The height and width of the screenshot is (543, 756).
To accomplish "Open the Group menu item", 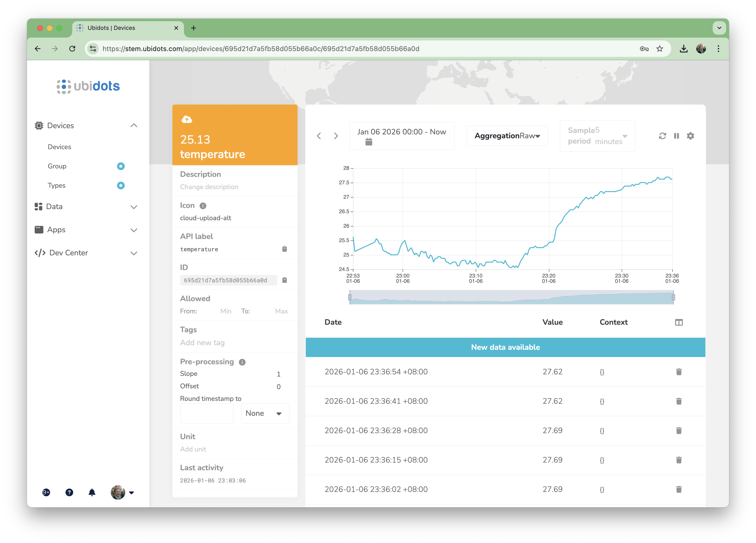I will pos(57,166).
